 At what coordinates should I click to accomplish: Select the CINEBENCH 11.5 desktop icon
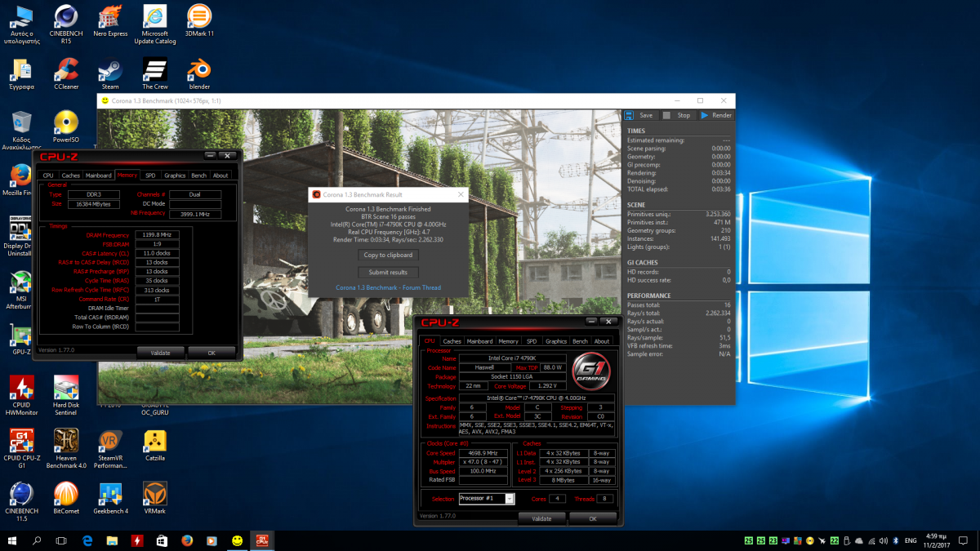point(21,501)
